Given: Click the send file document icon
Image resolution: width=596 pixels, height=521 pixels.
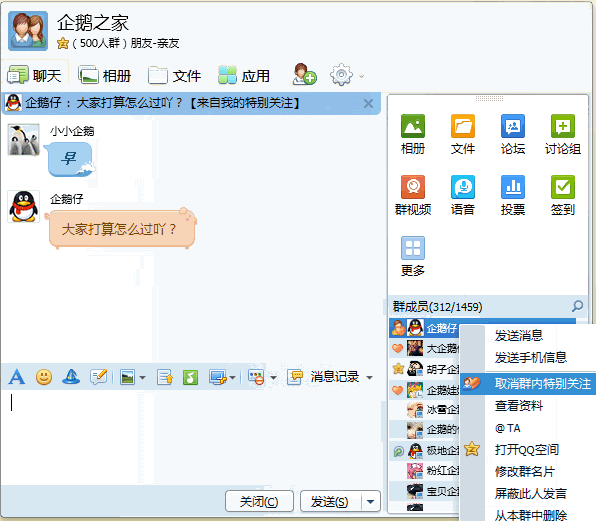Looking at the screenshot, I should tap(165, 377).
